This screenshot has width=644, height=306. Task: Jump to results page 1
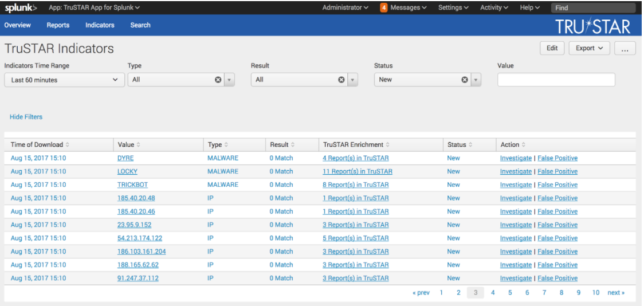441,293
